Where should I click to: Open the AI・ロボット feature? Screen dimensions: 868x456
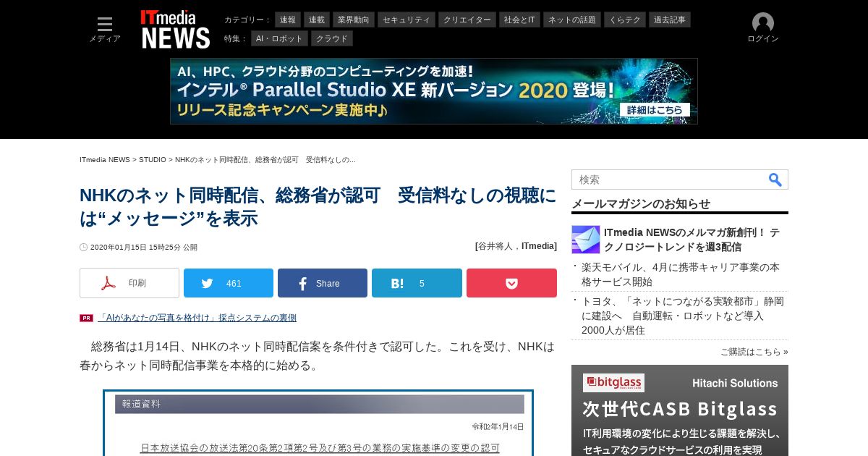(x=280, y=38)
